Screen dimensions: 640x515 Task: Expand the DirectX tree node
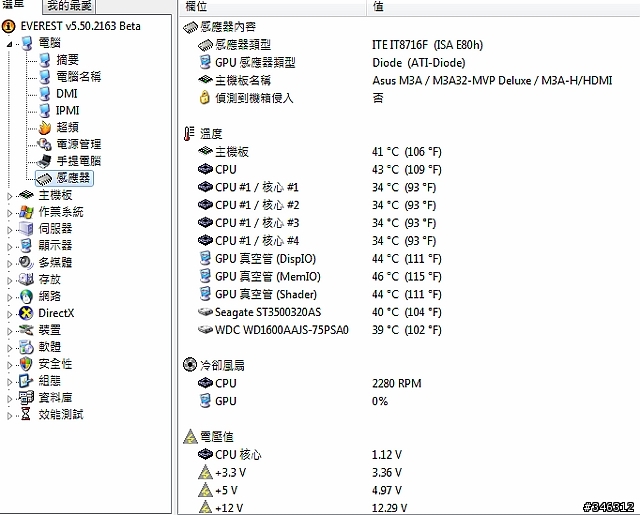pyautogui.click(x=10, y=315)
